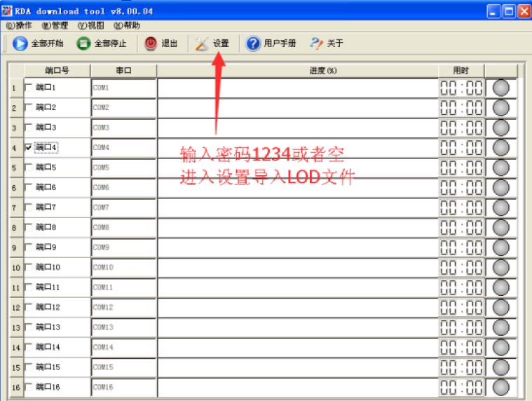
Task: Click the progress bar for row 16
Action: pos(298,388)
